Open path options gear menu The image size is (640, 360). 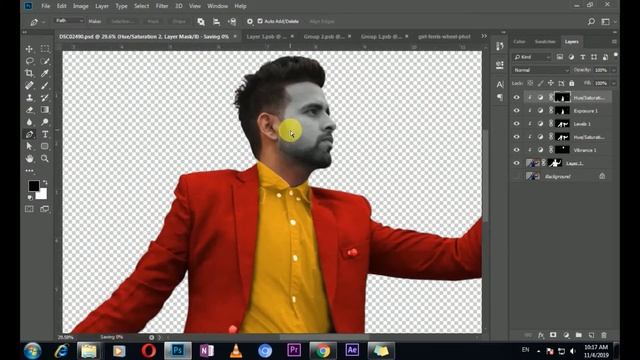tap(250, 21)
